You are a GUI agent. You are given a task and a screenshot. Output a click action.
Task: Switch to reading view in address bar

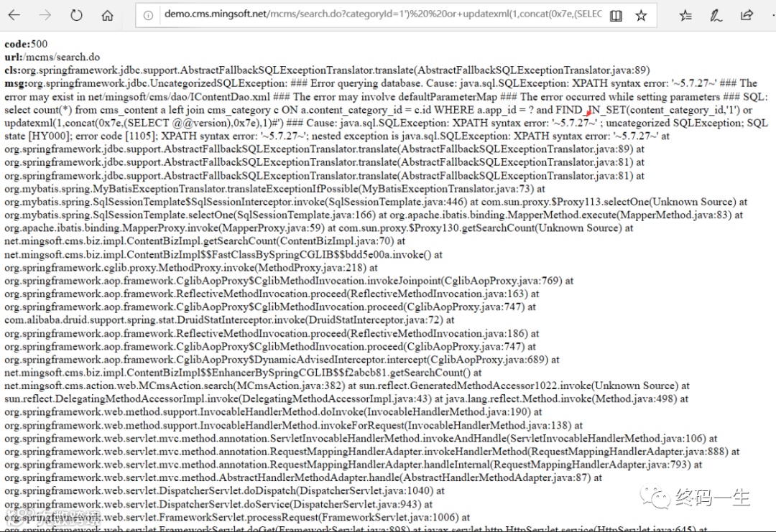click(616, 16)
